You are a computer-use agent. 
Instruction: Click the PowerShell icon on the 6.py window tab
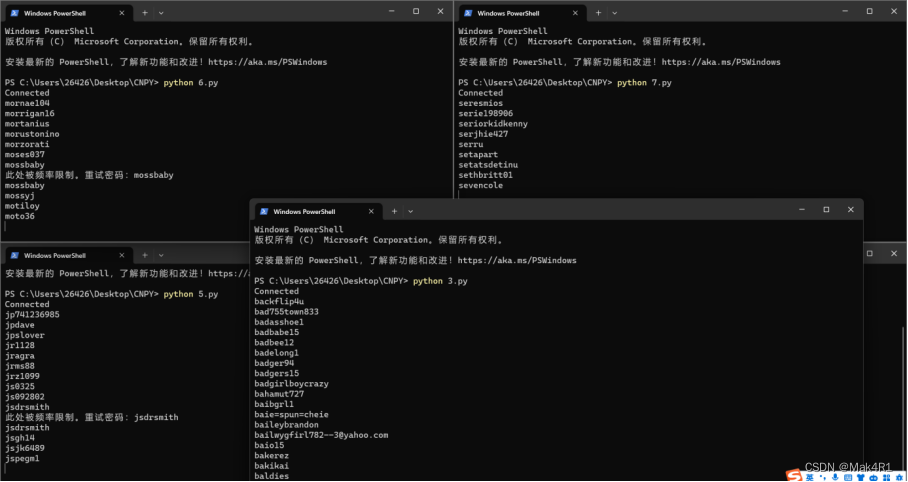14,13
